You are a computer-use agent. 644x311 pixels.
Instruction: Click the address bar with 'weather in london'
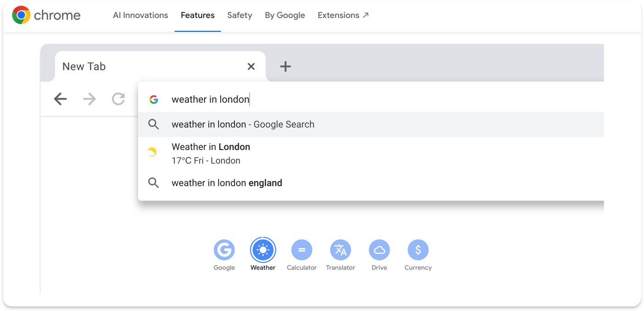[x=321, y=100]
